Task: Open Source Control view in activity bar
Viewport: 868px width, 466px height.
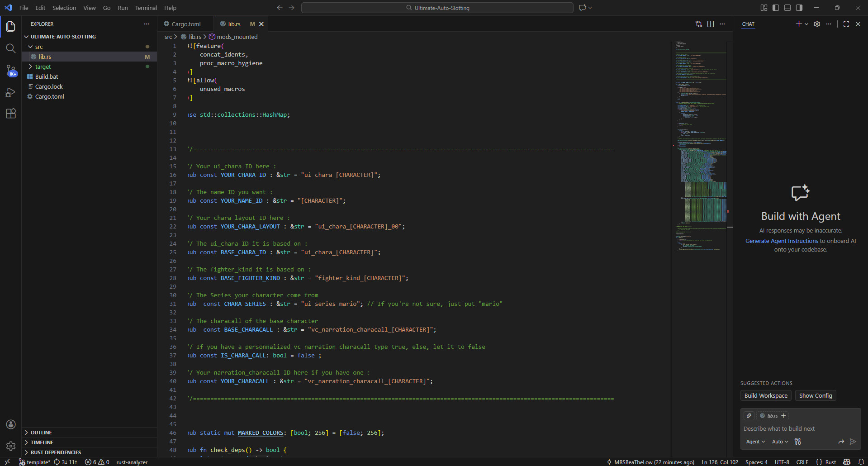Action: pos(11,70)
